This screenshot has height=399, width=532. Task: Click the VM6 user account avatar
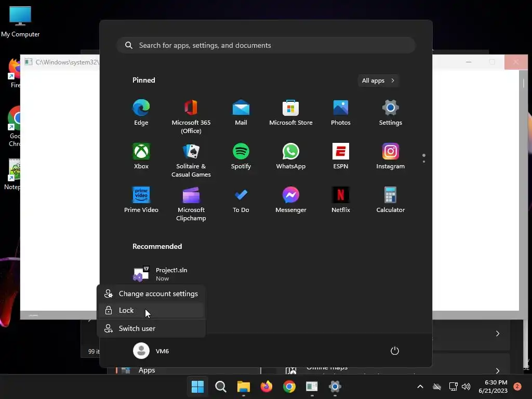[141, 351]
